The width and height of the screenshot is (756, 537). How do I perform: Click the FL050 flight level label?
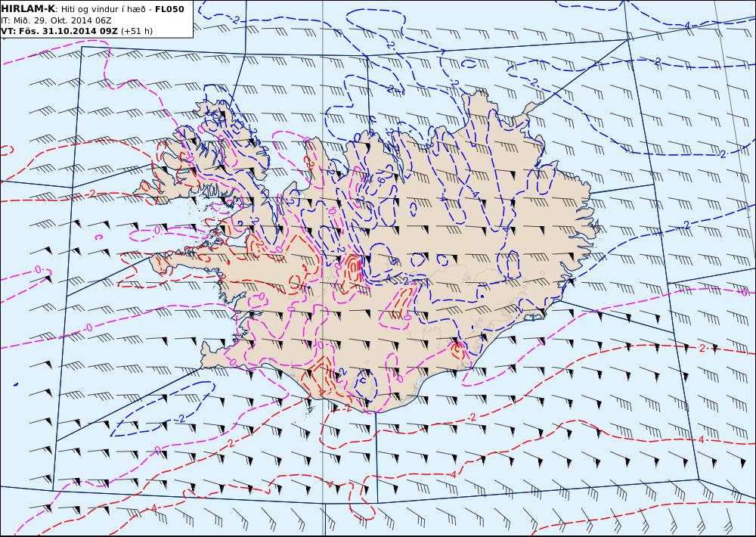point(169,9)
